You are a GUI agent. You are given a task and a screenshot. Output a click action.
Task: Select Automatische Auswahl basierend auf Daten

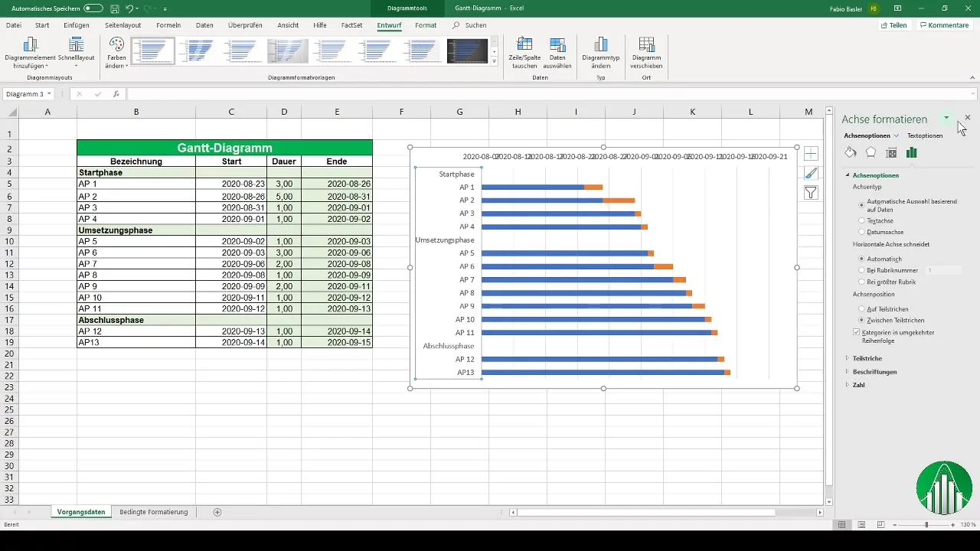[862, 205]
